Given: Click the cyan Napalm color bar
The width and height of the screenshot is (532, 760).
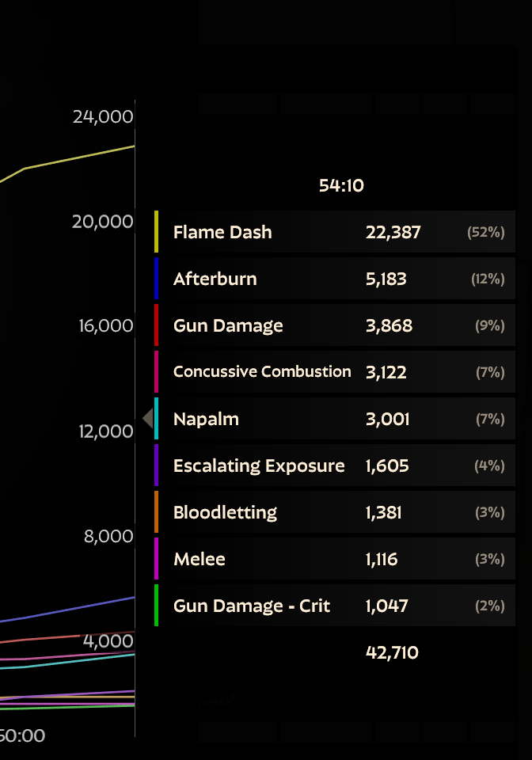Looking at the screenshot, I should tap(156, 418).
